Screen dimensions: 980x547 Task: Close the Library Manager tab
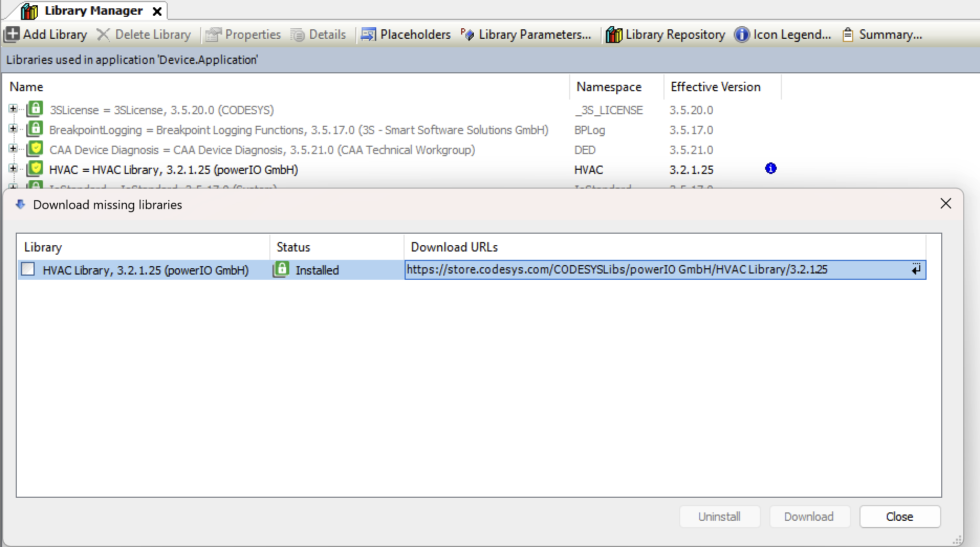click(157, 12)
